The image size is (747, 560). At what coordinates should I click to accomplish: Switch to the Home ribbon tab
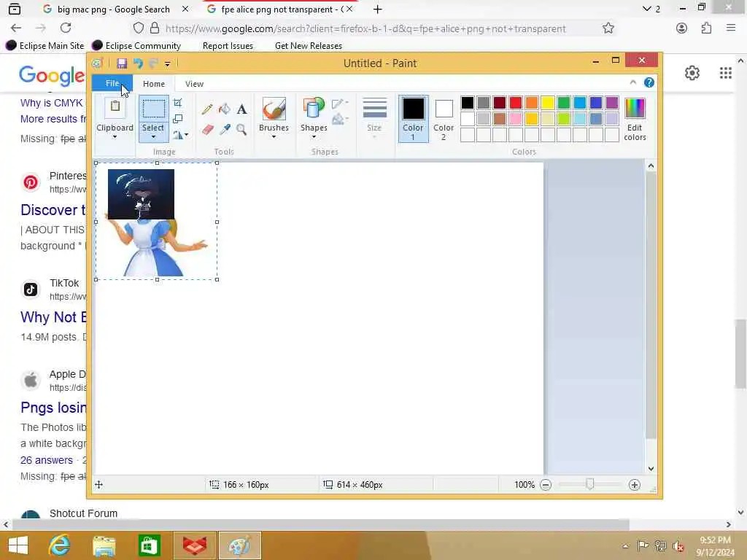coord(154,84)
